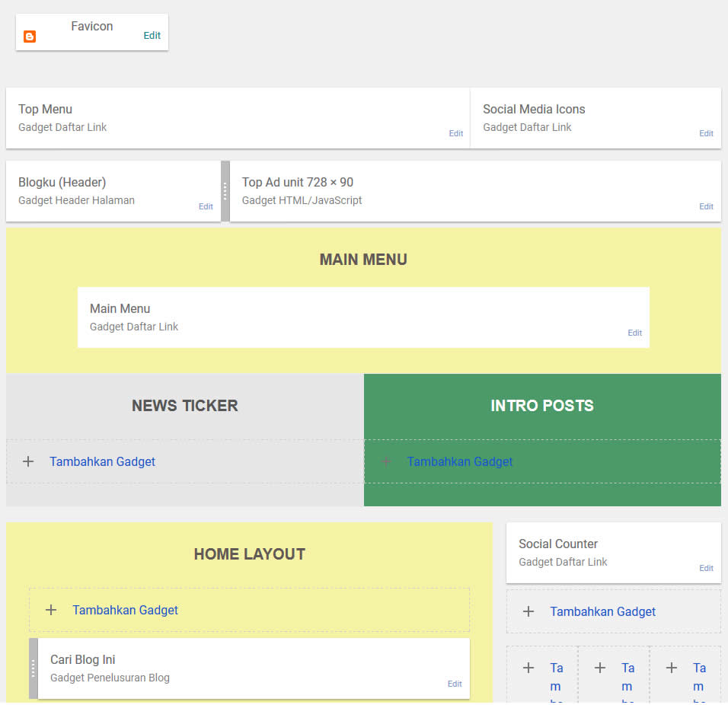Click the orange Blogger favicon icon

[30, 36]
